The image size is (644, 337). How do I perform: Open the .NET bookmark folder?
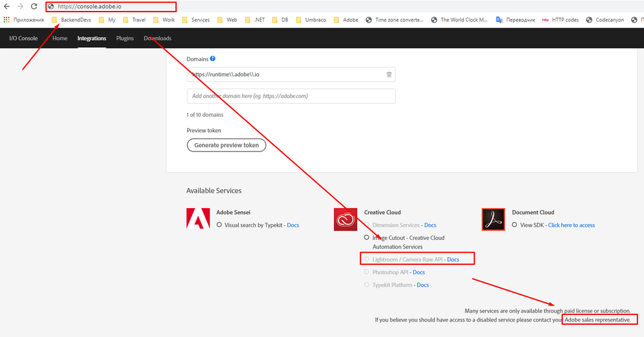255,20
